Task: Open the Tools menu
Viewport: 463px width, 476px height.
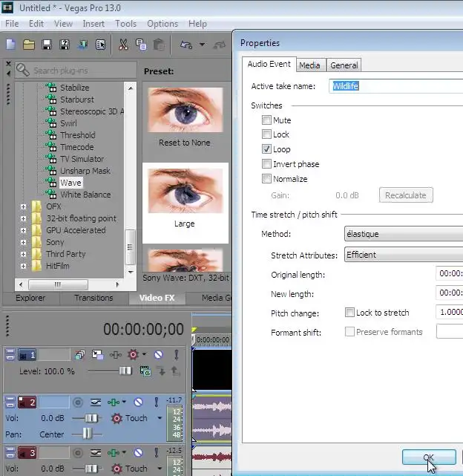Action: pyautogui.click(x=125, y=24)
